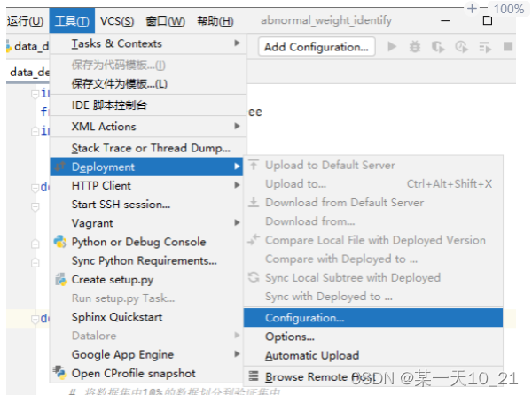Select Sphinx Quickstart
The width and height of the screenshot is (532, 395).
[148, 317]
